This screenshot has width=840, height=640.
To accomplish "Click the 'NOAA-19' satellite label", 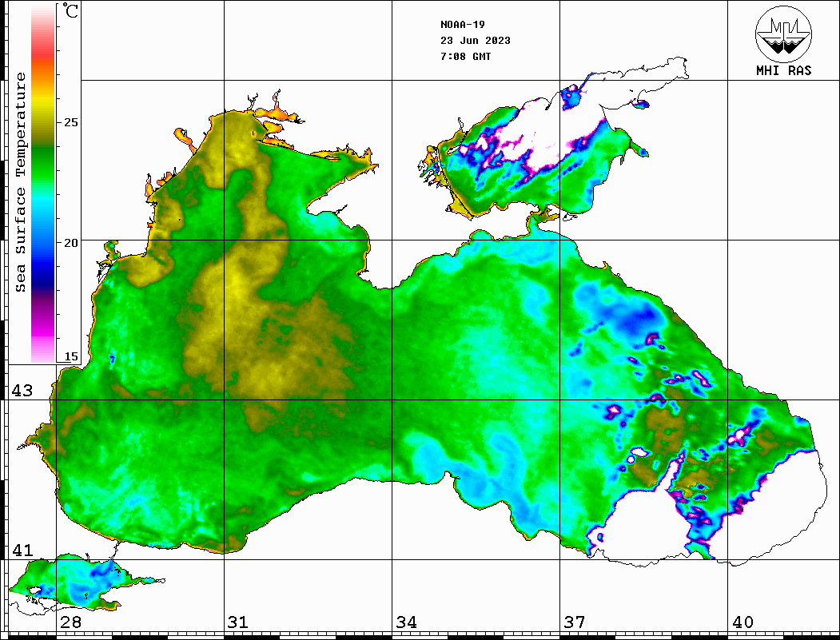I will click(x=462, y=25).
